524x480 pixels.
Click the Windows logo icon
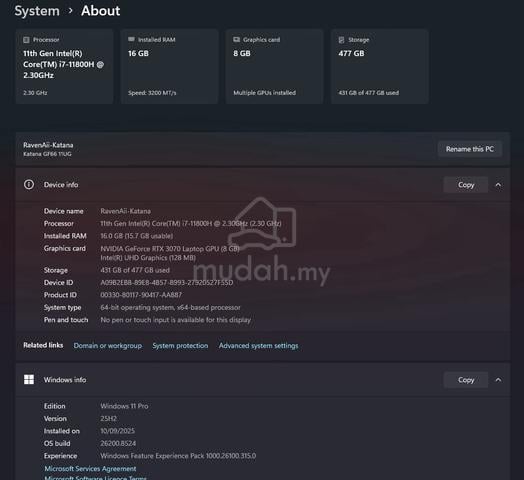pyautogui.click(x=29, y=379)
